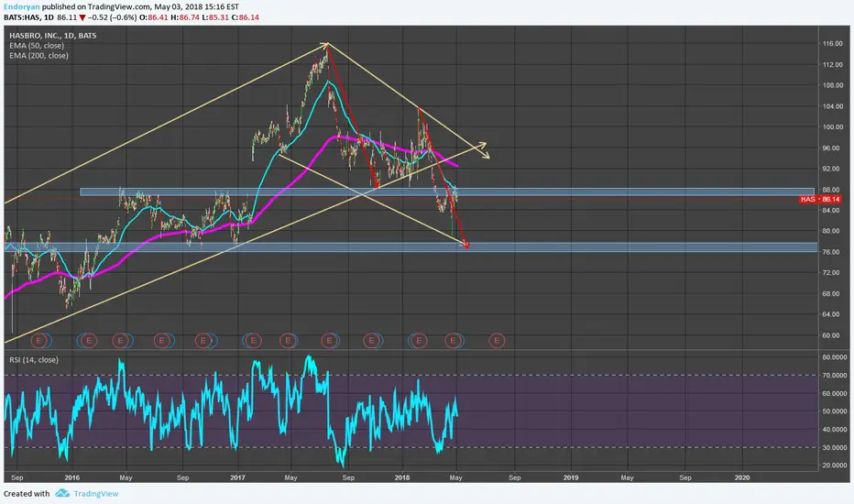Screen dimensions: 854x504
Task: Click the 76.00 price axis label
Action: [x=830, y=252]
